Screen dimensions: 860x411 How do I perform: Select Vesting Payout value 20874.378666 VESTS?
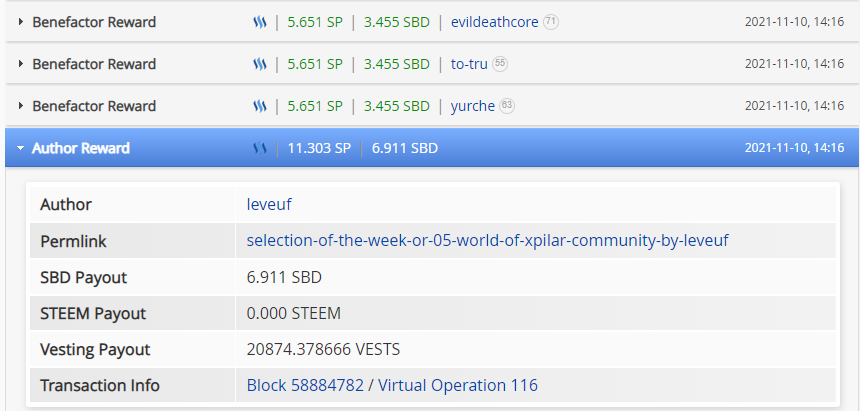323,350
